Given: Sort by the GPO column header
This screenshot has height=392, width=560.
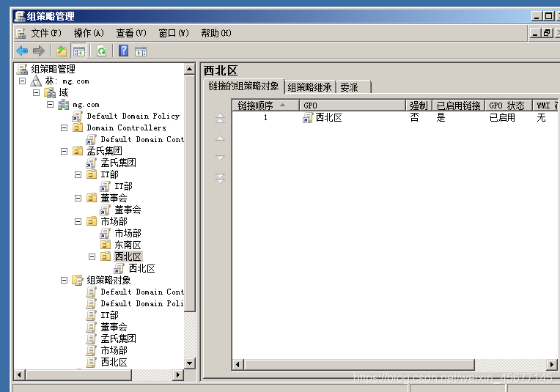Looking at the screenshot, I should (352, 106).
